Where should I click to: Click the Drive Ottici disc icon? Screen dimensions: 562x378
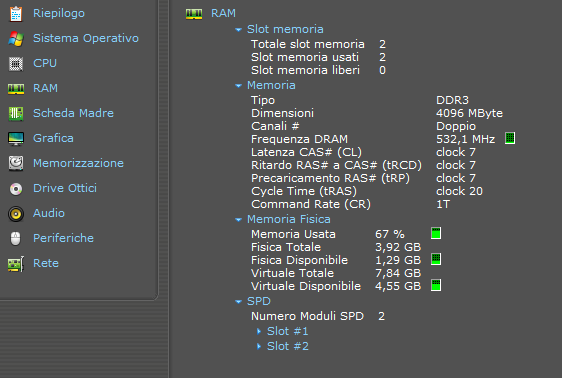coord(16,188)
